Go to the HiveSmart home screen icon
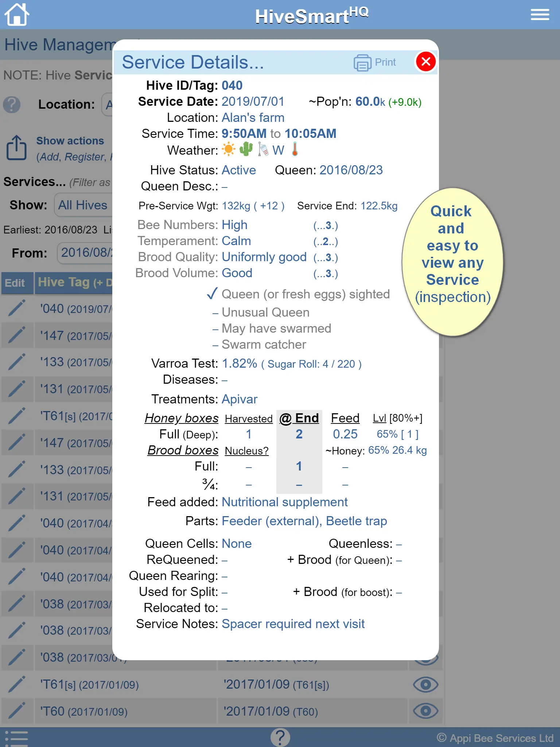Screen dimensions: 560x747 (16, 15)
